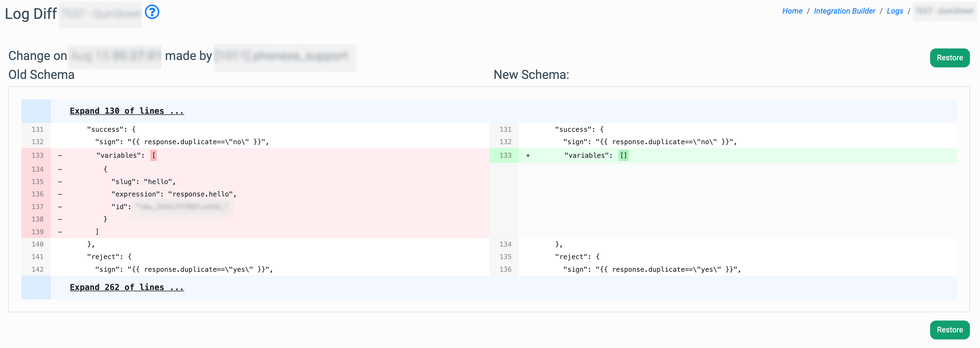Click the Old Schema heading

pos(41,75)
